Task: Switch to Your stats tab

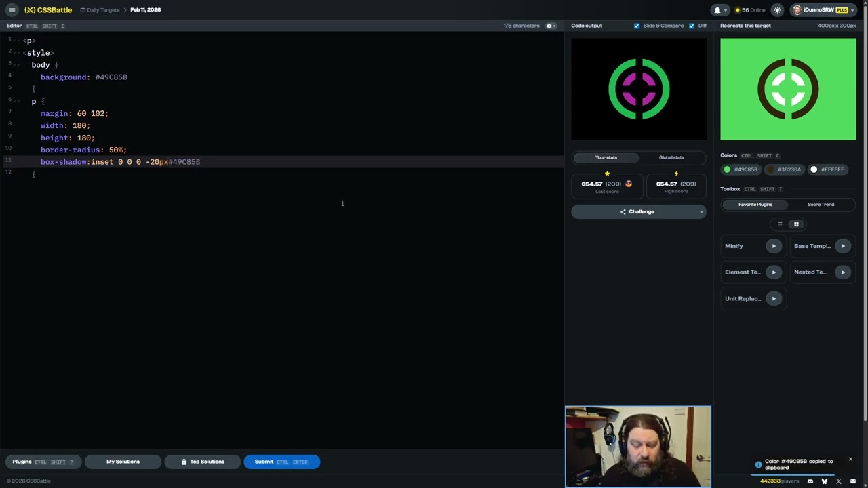Action: pos(606,157)
